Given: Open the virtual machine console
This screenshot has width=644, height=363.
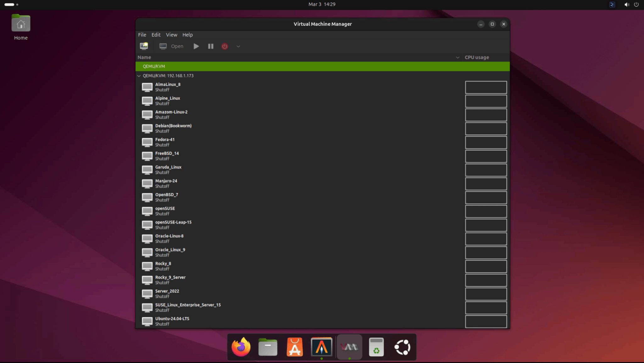Looking at the screenshot, I should point(171,46).
